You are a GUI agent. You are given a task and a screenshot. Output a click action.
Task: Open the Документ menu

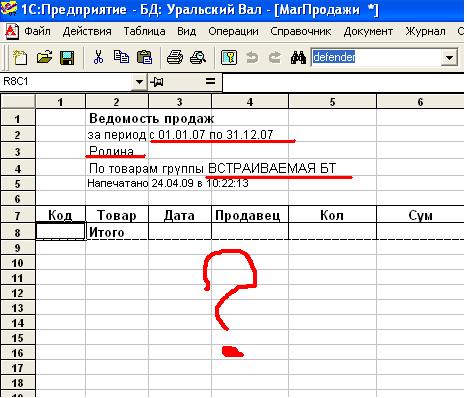coord(368,31)
